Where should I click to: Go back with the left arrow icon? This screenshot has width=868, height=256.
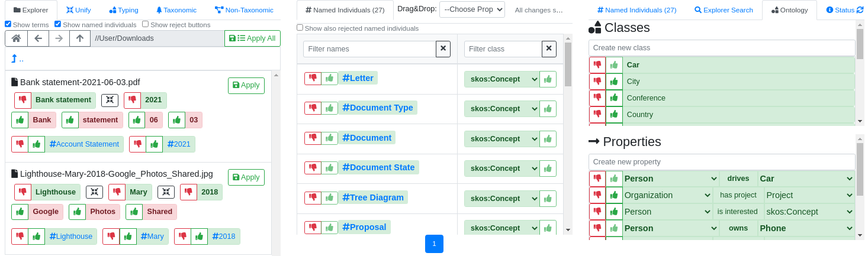[x=38, y=38]
